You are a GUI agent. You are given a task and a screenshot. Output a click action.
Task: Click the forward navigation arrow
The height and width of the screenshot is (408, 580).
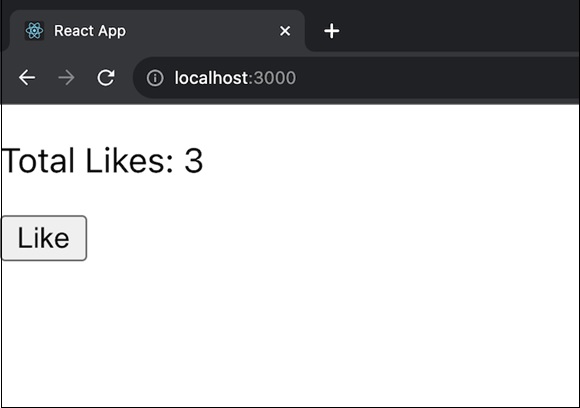tap(67, 78)
